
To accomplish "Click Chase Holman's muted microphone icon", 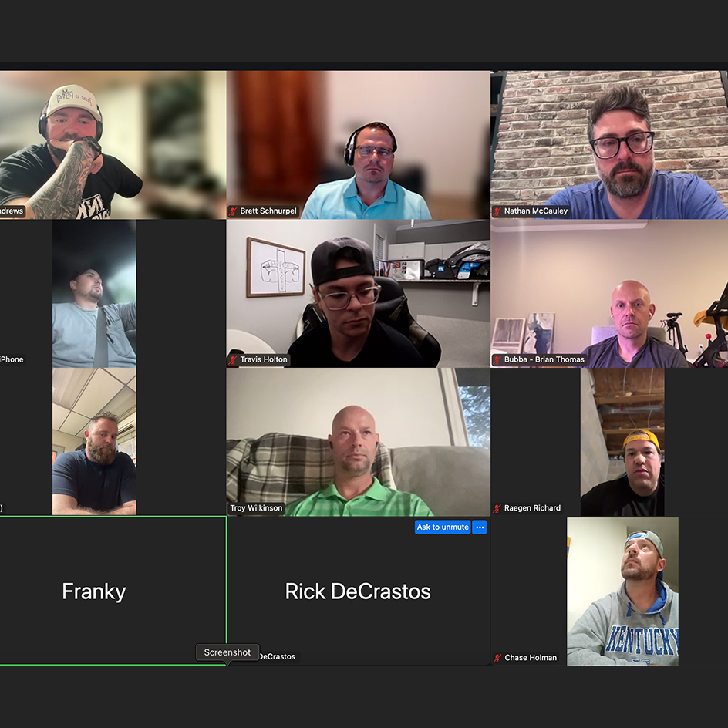I will point(497,658).
